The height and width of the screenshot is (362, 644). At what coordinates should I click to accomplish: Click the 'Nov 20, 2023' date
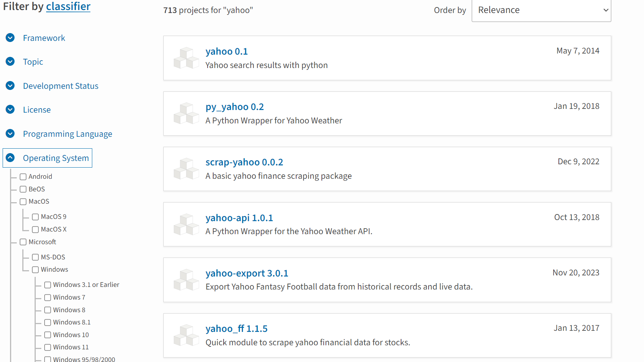tap(576, 273)
